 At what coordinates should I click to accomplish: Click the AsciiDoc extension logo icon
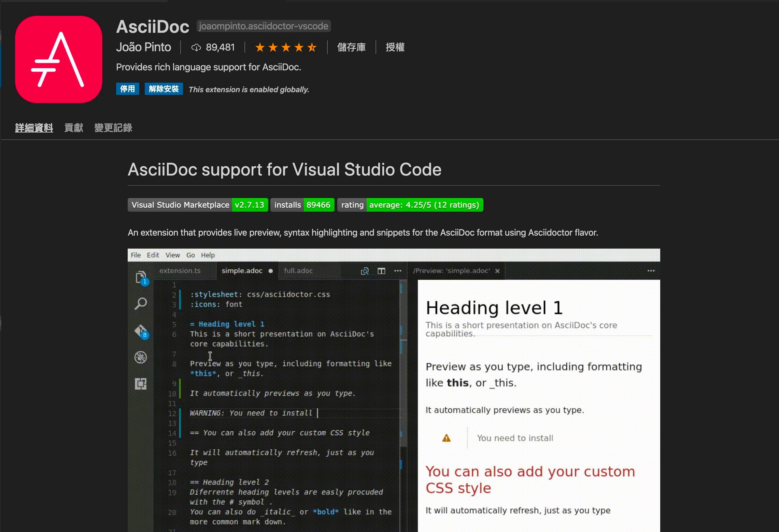59,59
